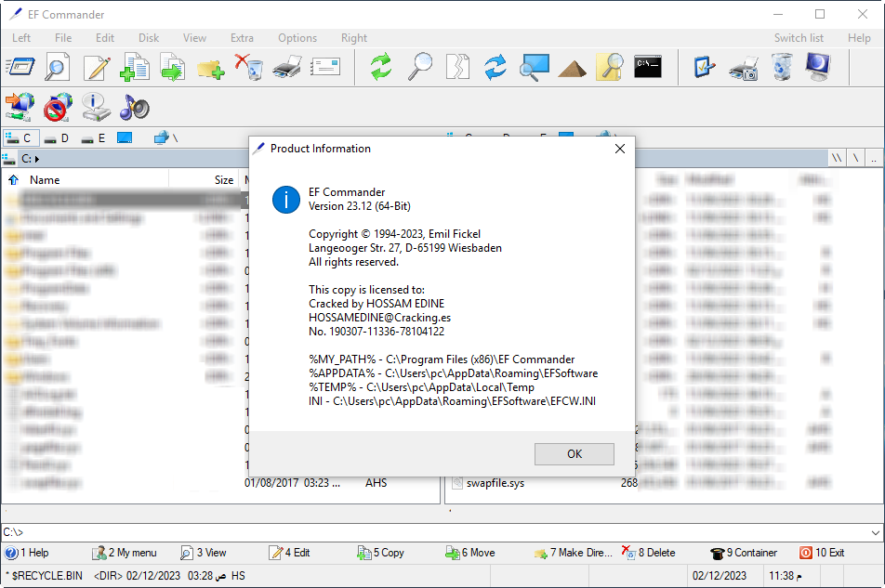Click the 1 Help function key button

point(27,553)
